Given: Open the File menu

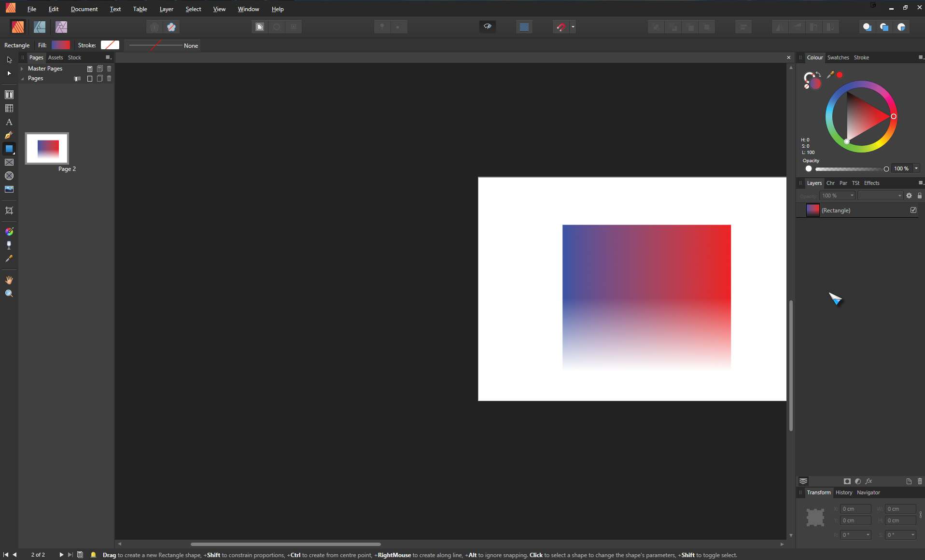Looking at the screenshot, I should 32,9.
